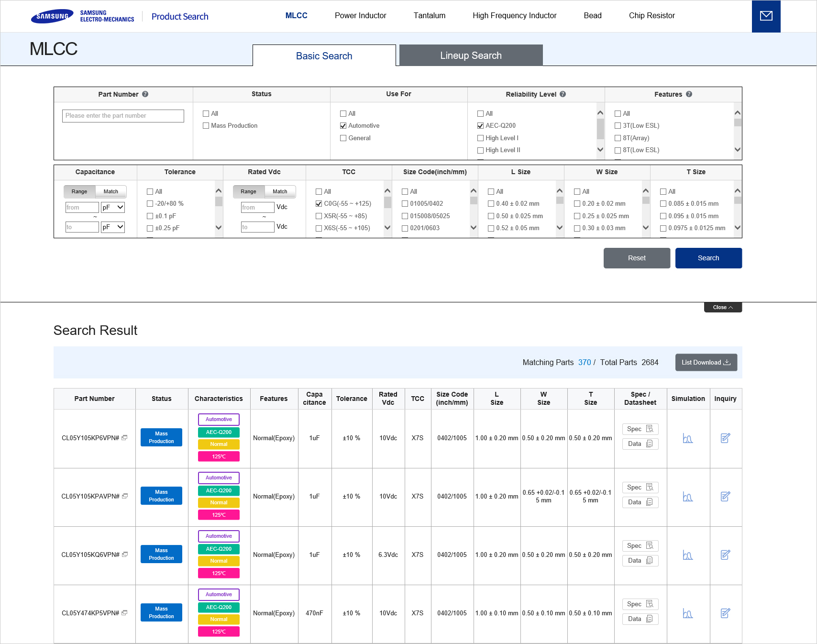817x644 pixels.
Task: Select capacitance Match mode
Action: pyautogui.click(x=111, y=191)
